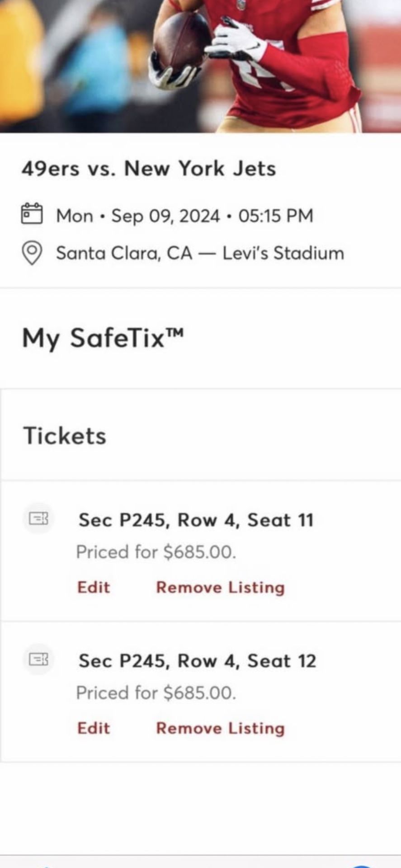The width and height of the screenshot is (401, 868).
Task: Select the Sec P245 Row 4 Seat 11 label
Action: pos(196,520)
